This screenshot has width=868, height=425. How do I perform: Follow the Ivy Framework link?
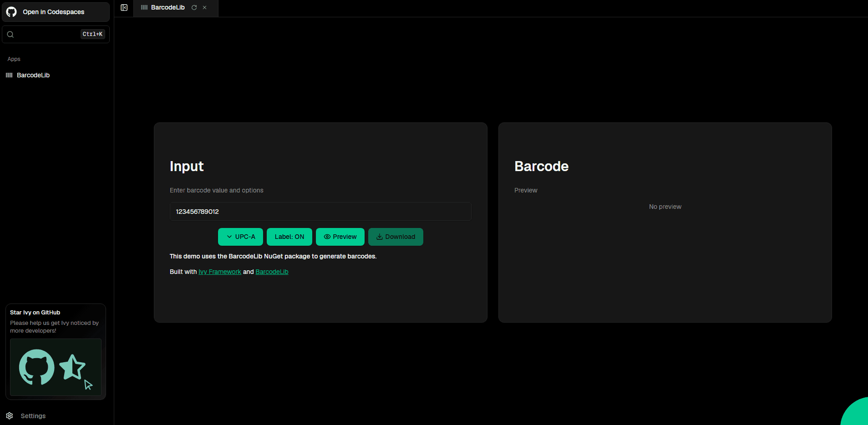pyautogui.click(x=220, y=272)
